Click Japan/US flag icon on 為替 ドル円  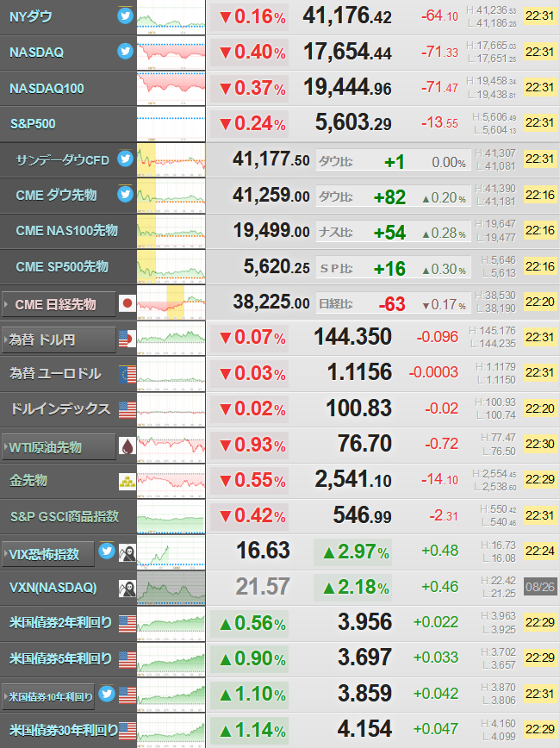tap(128, 339)
